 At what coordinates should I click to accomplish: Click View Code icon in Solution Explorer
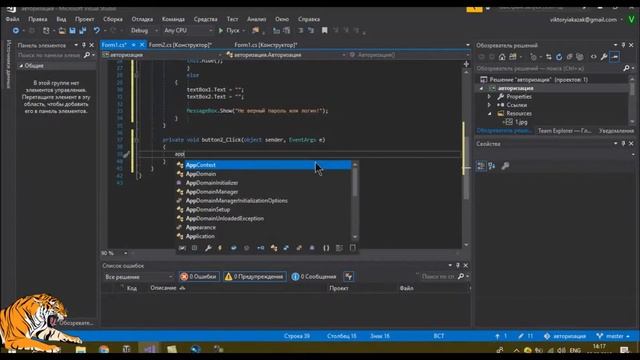[593, 57]
